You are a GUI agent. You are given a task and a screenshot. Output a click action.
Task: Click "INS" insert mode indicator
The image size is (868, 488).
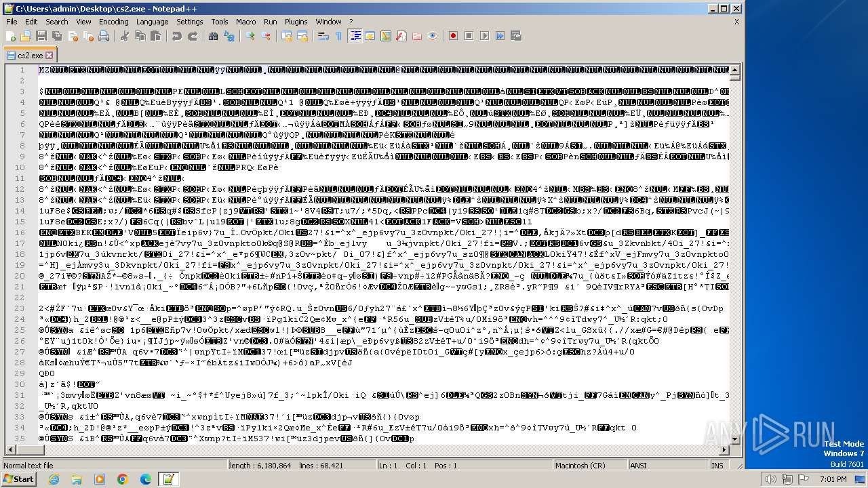click(x=717, y=466)
